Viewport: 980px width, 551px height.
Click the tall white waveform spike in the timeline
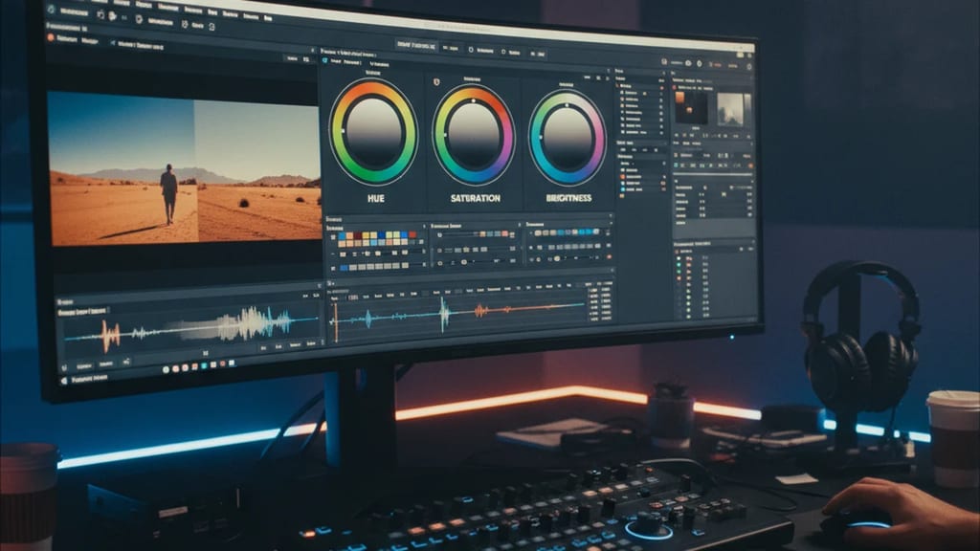pos(443,314)
